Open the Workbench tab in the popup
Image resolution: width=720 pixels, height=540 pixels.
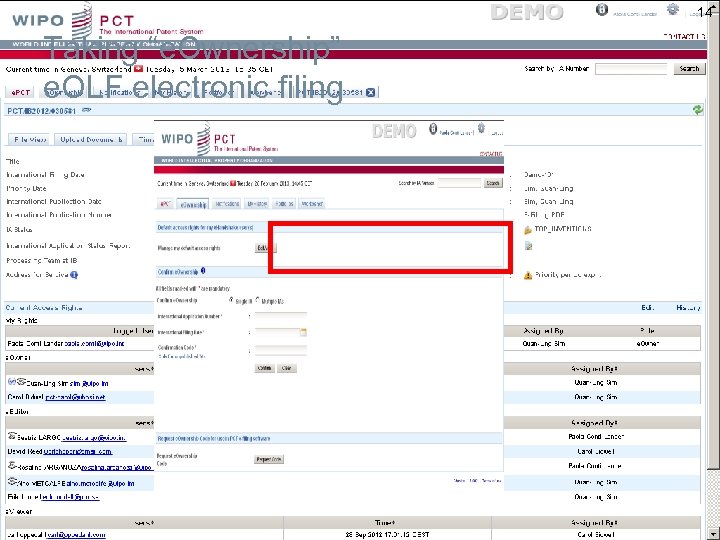click(312, 204)
